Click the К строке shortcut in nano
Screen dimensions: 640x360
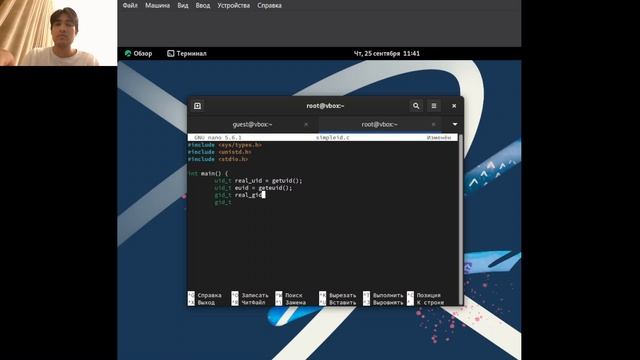pos(426,302)
